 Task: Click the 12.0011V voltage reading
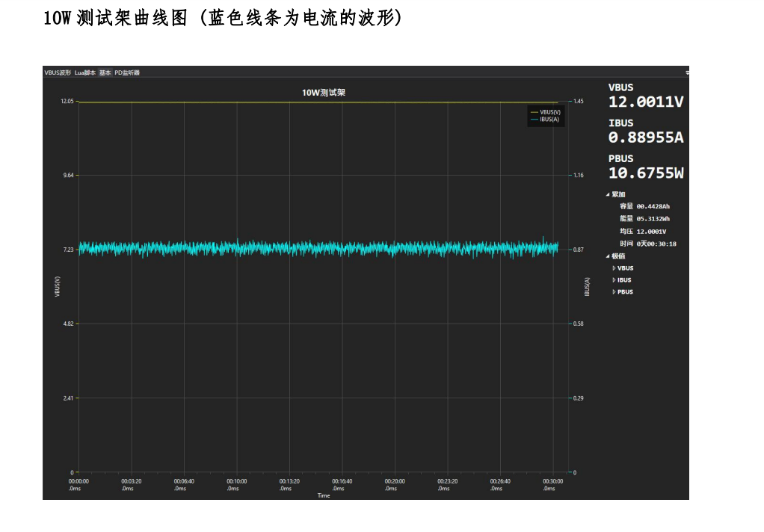(x=645, y=102)
